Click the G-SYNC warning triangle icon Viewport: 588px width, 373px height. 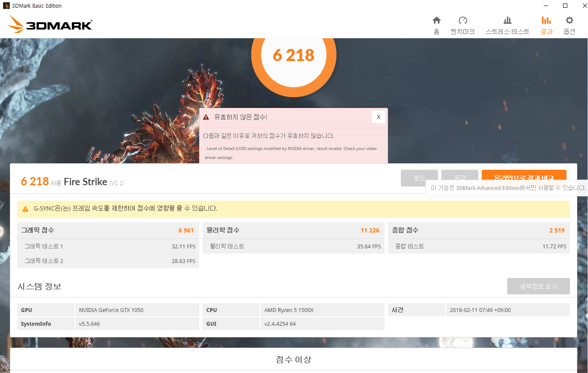point(25,209)
